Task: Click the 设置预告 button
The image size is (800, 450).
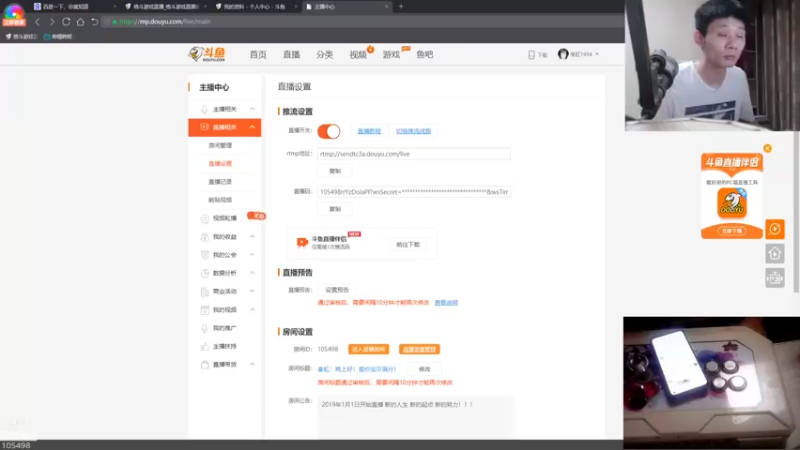Action: point(337,290)
